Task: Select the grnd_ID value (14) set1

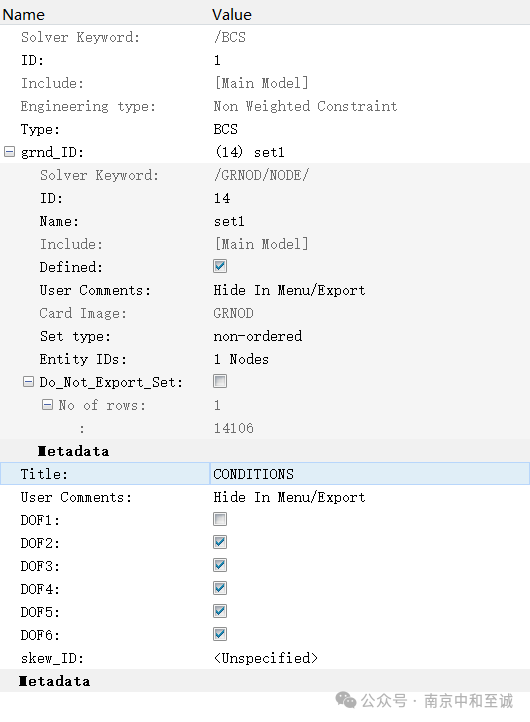Action: (250, 152)
